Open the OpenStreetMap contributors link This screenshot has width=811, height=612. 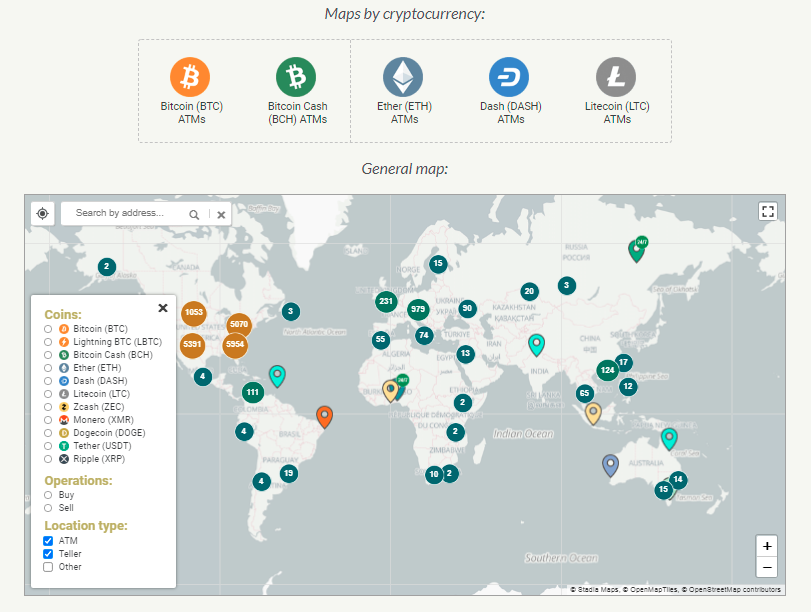734,590
